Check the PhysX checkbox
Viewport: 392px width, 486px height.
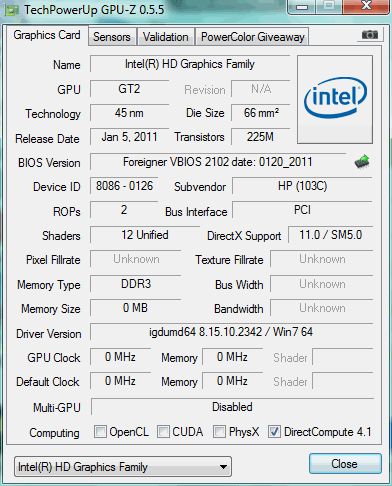[219, 431]
